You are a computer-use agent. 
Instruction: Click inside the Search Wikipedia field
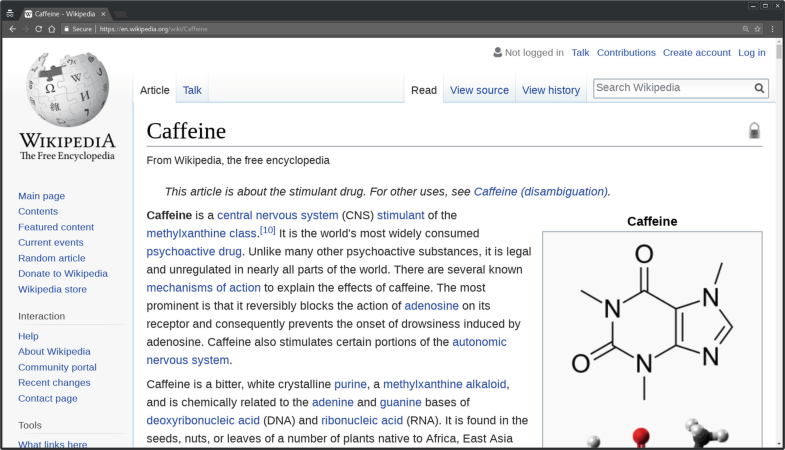click(x=670, y=88)
